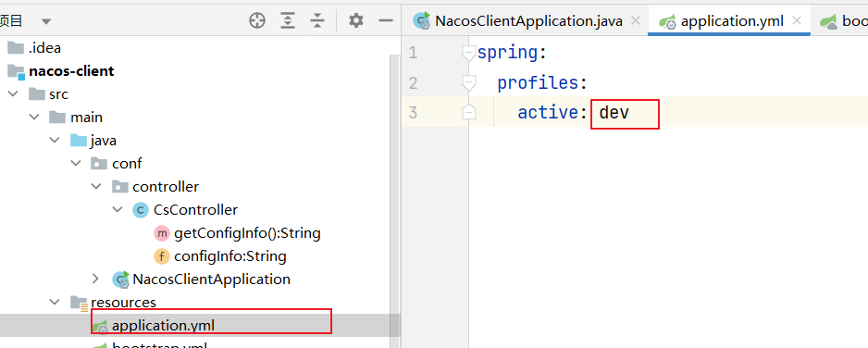Click the main folder icon

pyautogui.click(x=57, y=118)
